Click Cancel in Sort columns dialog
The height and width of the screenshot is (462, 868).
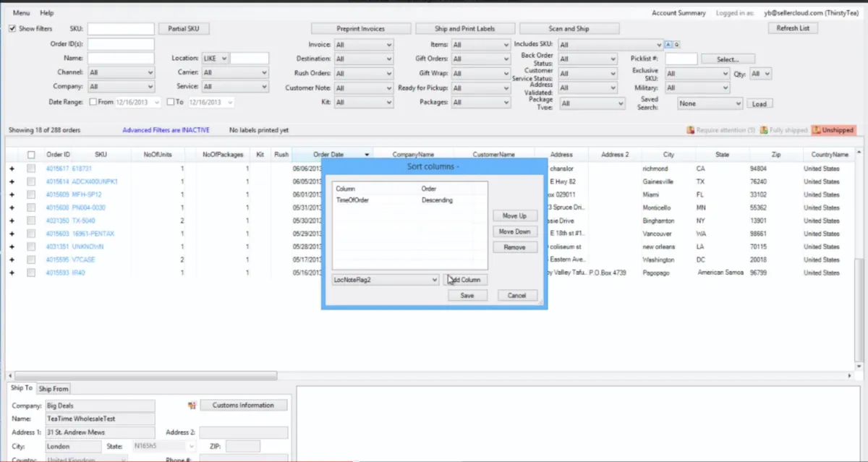(x=517, y=296)
